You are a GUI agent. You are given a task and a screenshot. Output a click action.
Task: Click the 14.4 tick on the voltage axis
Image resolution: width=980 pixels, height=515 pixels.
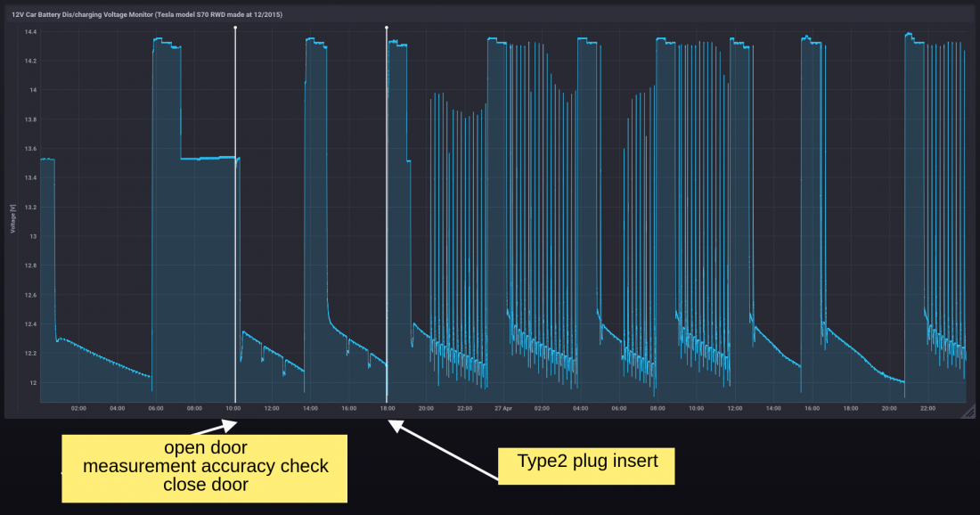30,32
